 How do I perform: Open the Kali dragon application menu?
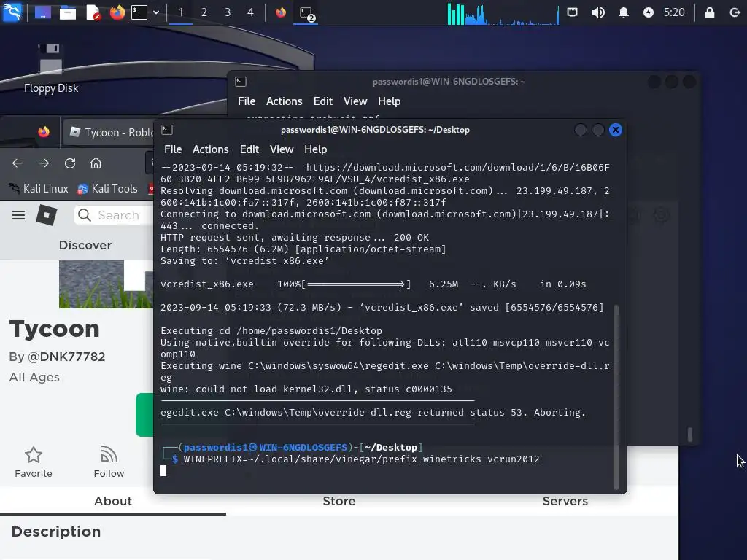coord(12,12)
